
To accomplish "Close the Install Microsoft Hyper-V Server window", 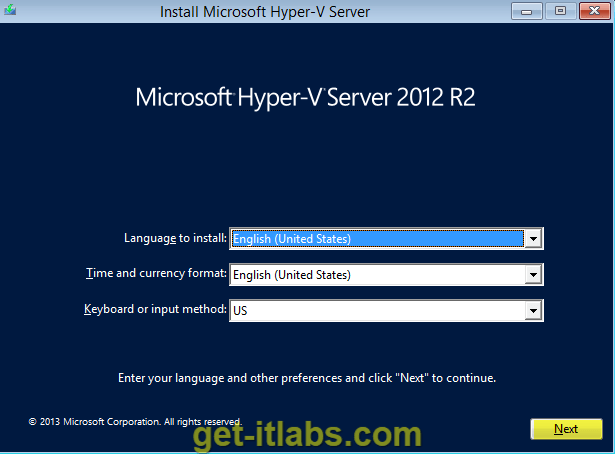I will tap(595, 11).
